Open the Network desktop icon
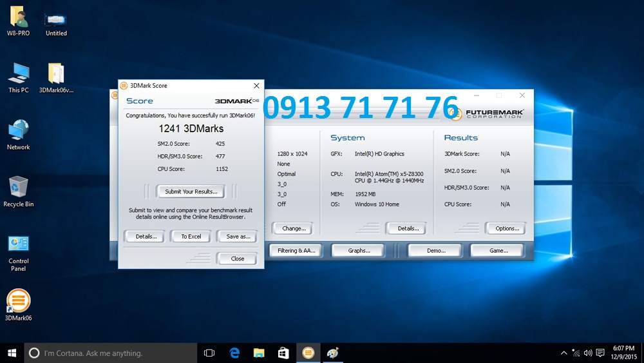This screenshot has width=644, height=363. point(18,135)
